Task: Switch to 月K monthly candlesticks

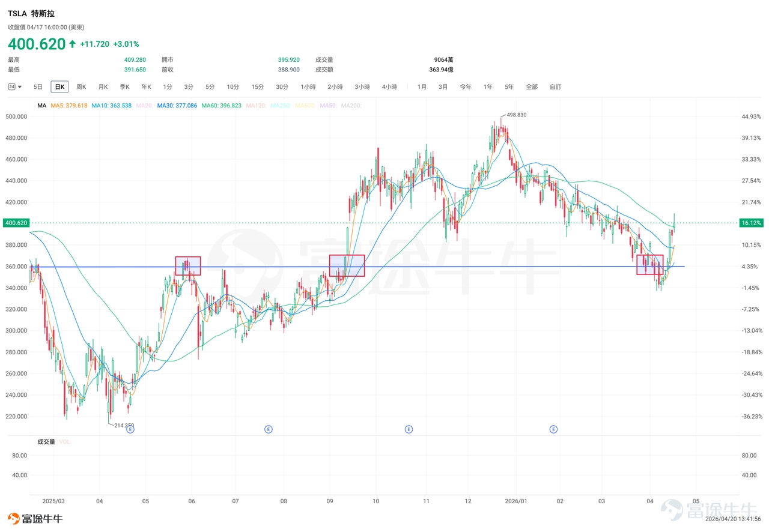Action: pos(103,87)
